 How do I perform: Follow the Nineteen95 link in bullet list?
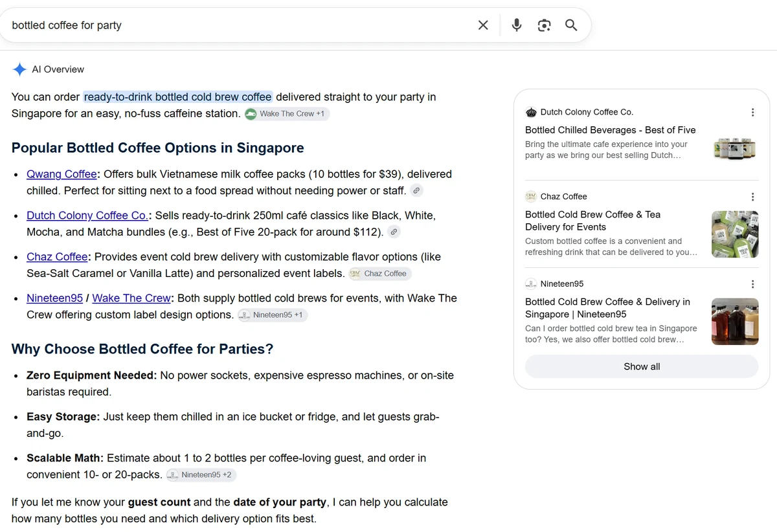pos(54,298)
